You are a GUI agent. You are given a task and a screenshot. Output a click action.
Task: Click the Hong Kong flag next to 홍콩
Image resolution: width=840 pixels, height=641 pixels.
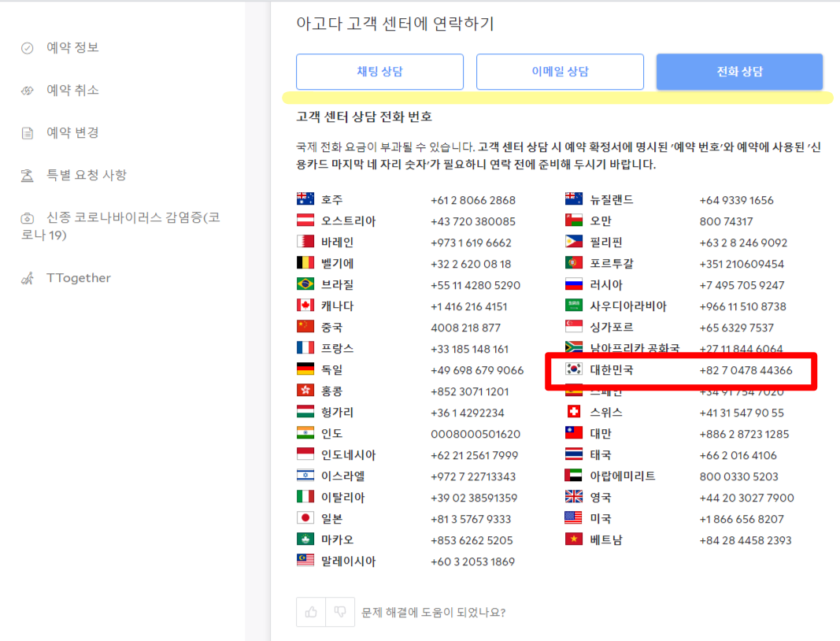tap(305, 390)
